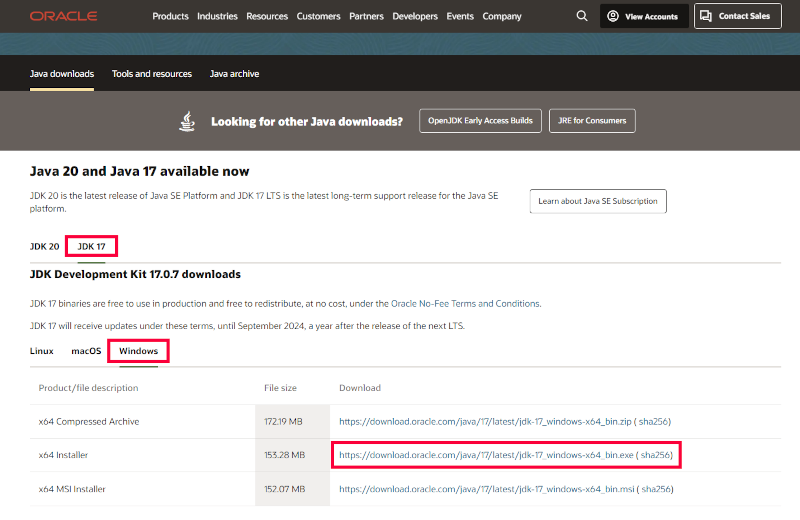Open the Products menu
Viewport: 800px width, 520px height.
(170, 16)
